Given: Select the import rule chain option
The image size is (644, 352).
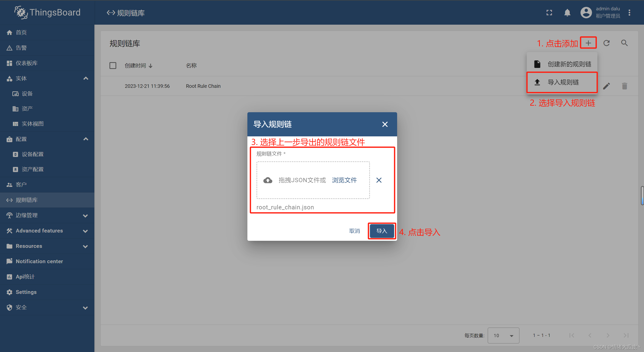Looking at the screenshot, I should (x=561, y=82).
